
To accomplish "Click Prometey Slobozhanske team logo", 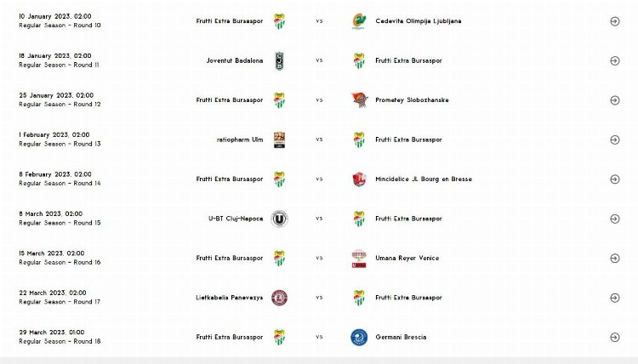I will click(359, 100).
